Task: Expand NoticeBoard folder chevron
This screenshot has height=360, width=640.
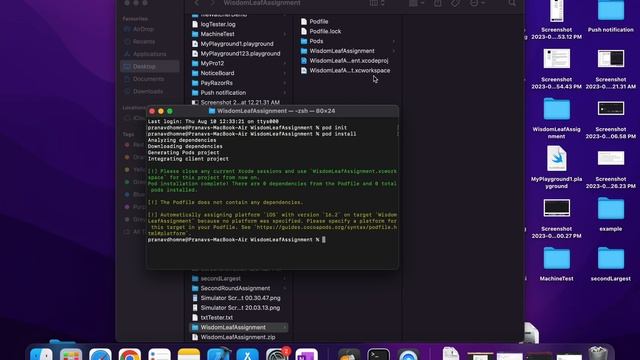Action: (x=284, y=73)
